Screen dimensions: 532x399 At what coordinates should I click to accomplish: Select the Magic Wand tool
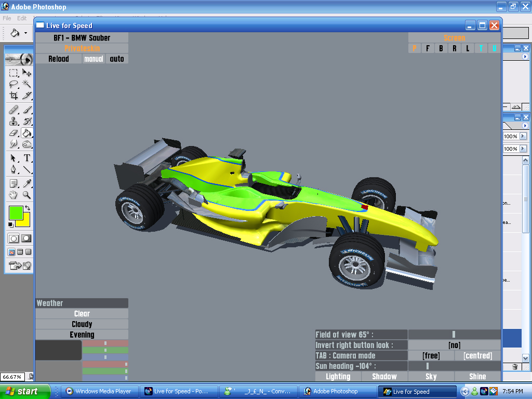coord(26,84)
